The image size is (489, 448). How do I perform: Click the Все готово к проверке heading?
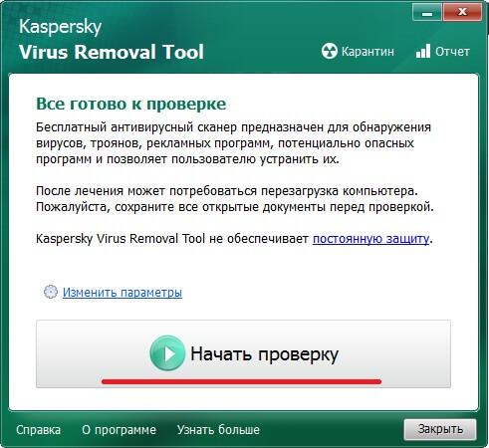[131, 104]
